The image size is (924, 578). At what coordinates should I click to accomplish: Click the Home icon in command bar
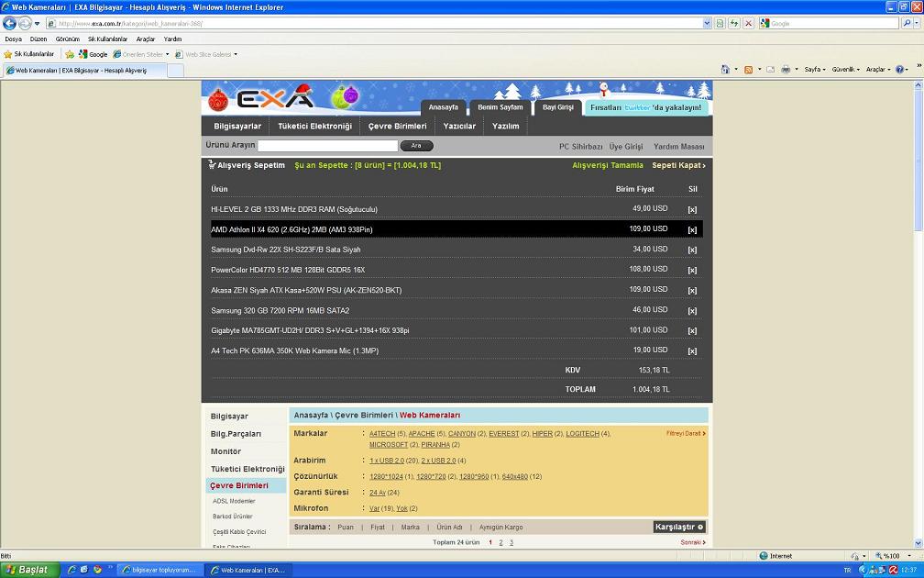725,70
